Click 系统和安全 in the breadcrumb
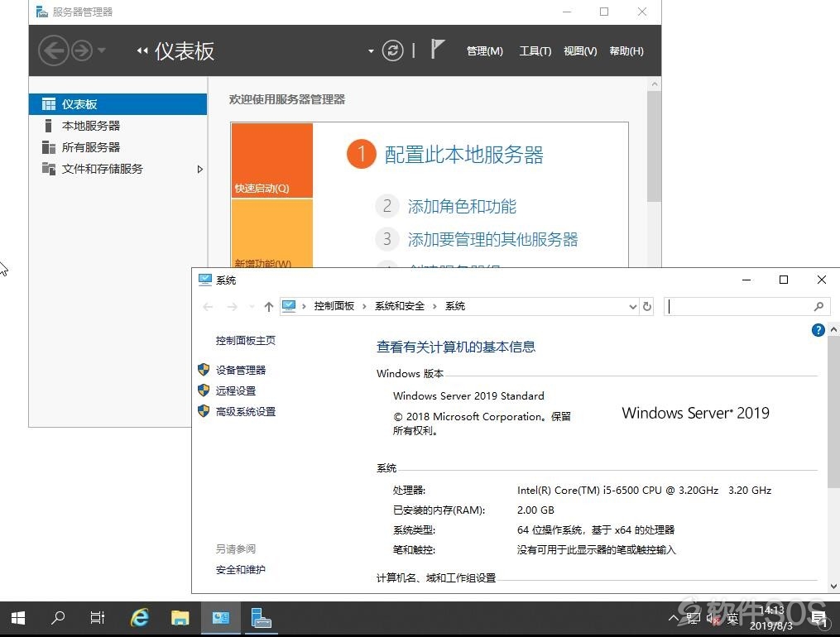Image resolution: width=840 pixels, height=637 pixels. pos(400,305)
